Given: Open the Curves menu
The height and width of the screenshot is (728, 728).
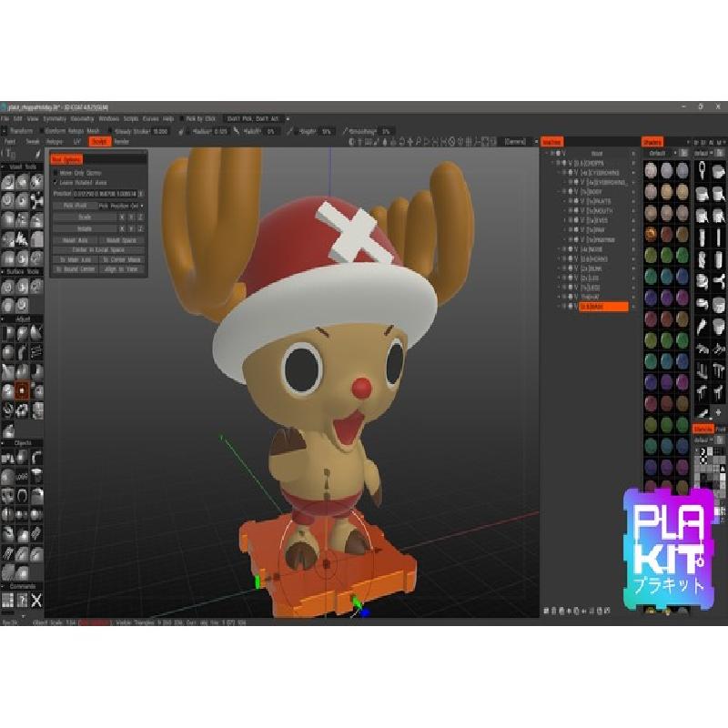Looking at the screenshot, I should click(x=150, y=119).
